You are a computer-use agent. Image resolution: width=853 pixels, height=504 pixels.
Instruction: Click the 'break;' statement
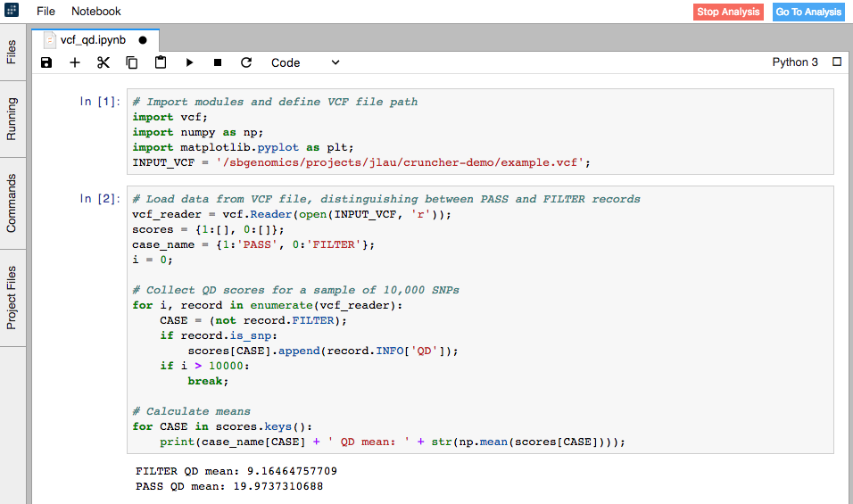(208, 381)
